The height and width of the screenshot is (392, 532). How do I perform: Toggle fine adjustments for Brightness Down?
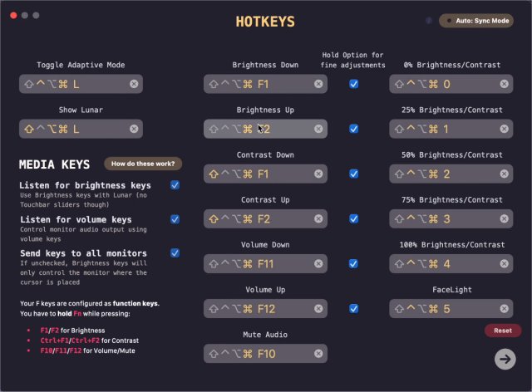[354, 84]
